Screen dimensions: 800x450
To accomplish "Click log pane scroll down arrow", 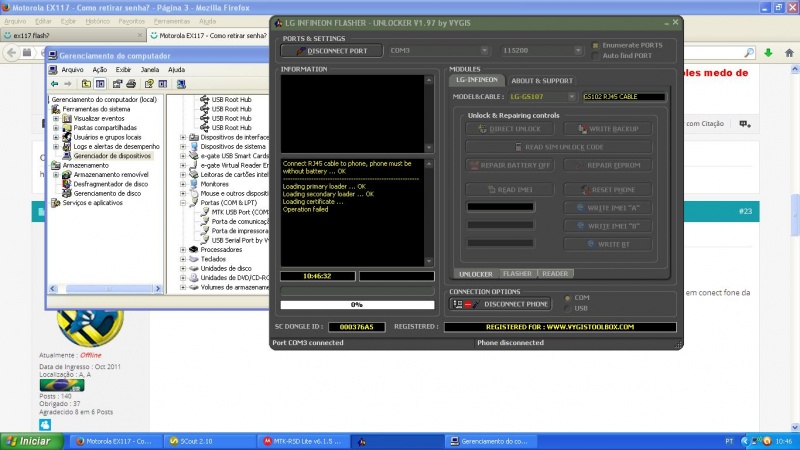I will pos(429,261).
